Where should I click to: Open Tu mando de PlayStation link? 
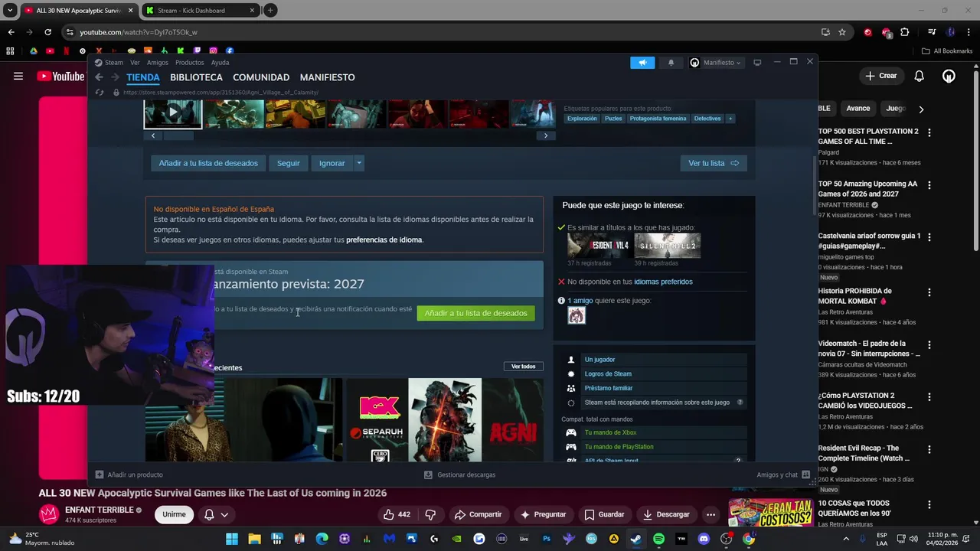619,447
